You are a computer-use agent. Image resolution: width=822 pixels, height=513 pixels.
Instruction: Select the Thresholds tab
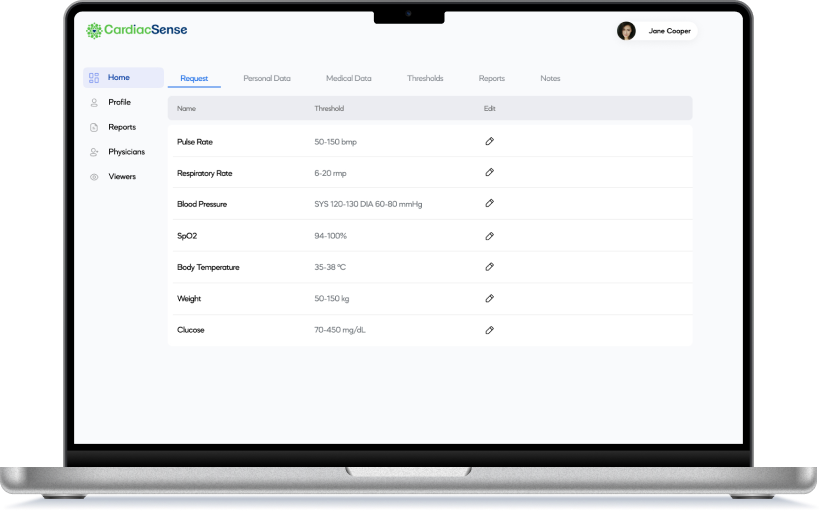coord(425,78)
